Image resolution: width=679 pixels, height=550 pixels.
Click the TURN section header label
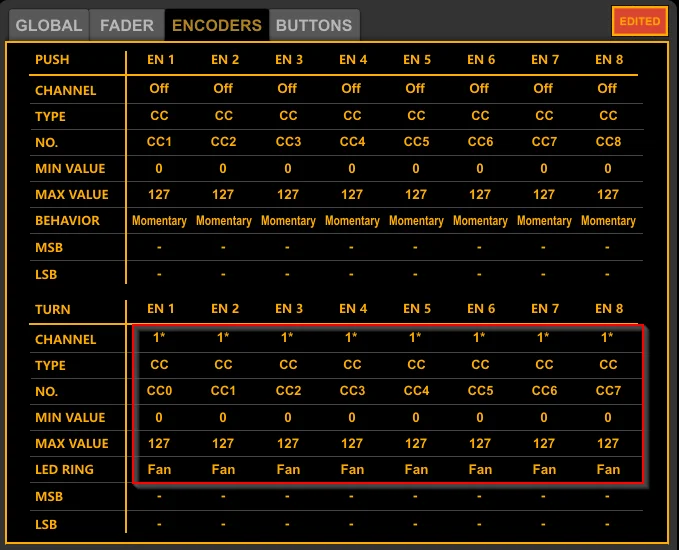(52, 309)
